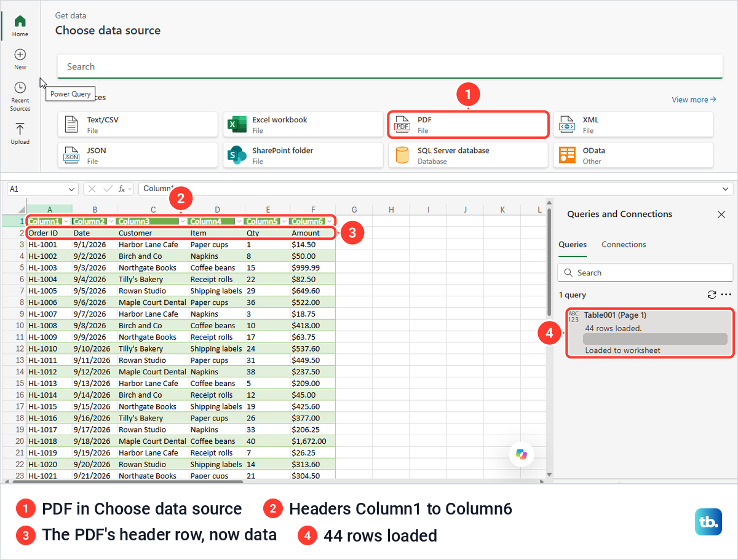The height and width of the screenshot is (560, 738).
Task: Select row 2 header
Action: point(14,233)
